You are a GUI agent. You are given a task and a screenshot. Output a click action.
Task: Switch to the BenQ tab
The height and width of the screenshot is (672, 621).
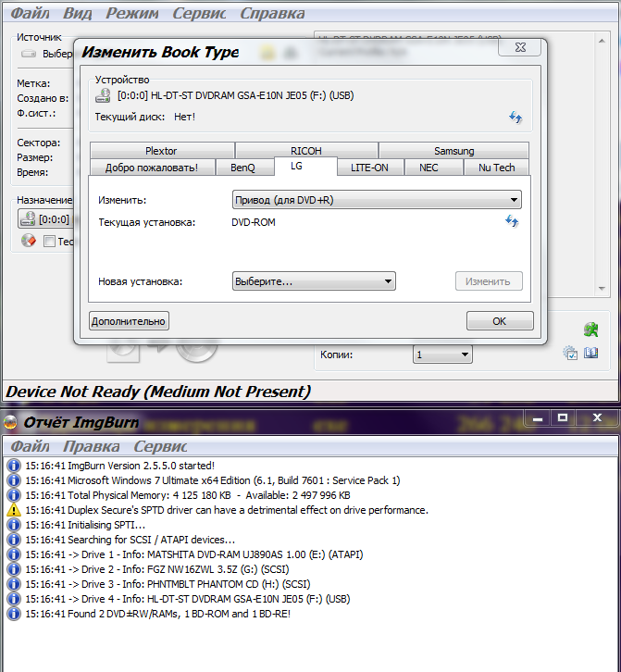242,168
